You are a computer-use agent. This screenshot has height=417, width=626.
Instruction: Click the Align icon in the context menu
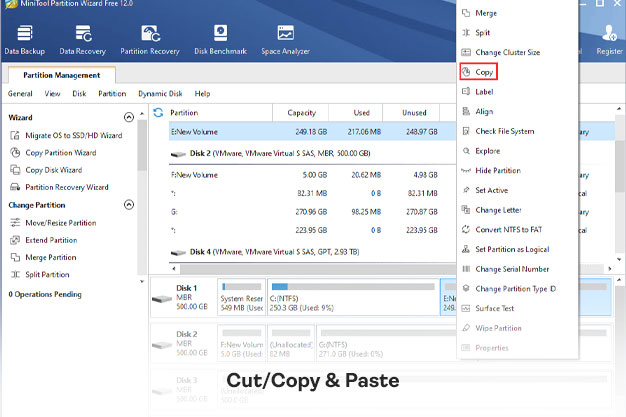[466, 111]
